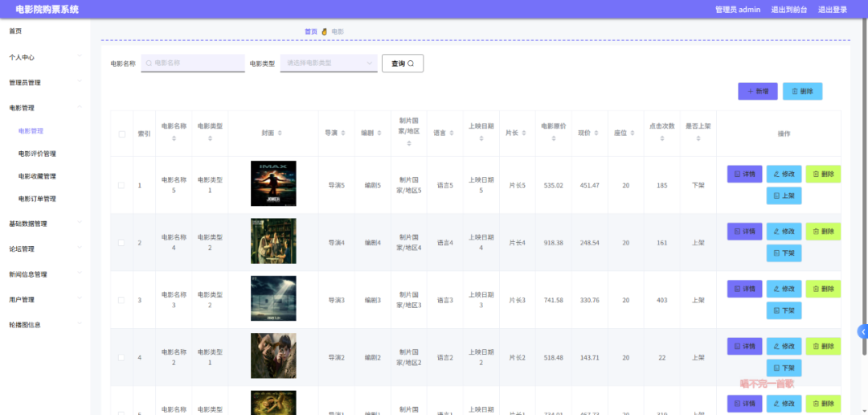The width and height of the screenshot is (868, 415).
Task: Expand the 管理员管理 sidebar menu
Action: [x=45, y=83]
